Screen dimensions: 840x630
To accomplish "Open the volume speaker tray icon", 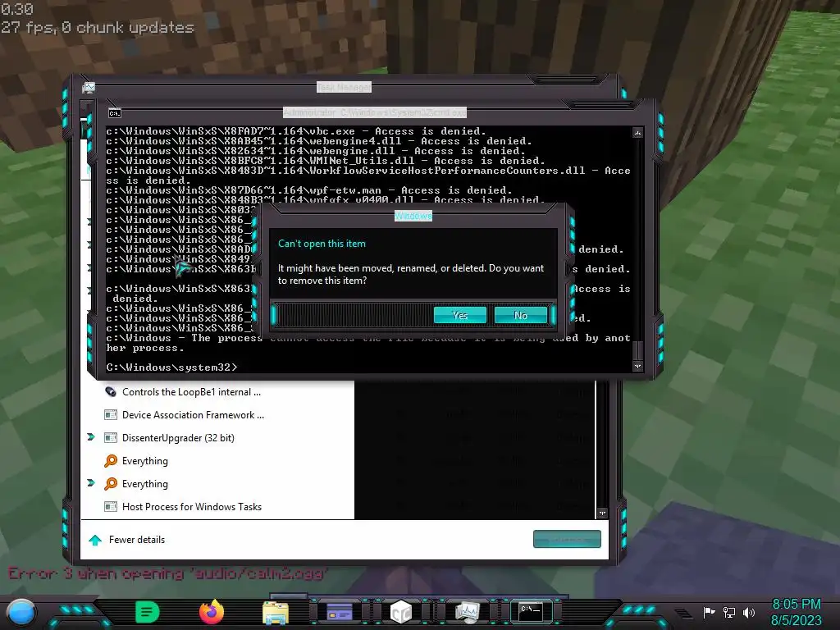I will pos(749,612).
